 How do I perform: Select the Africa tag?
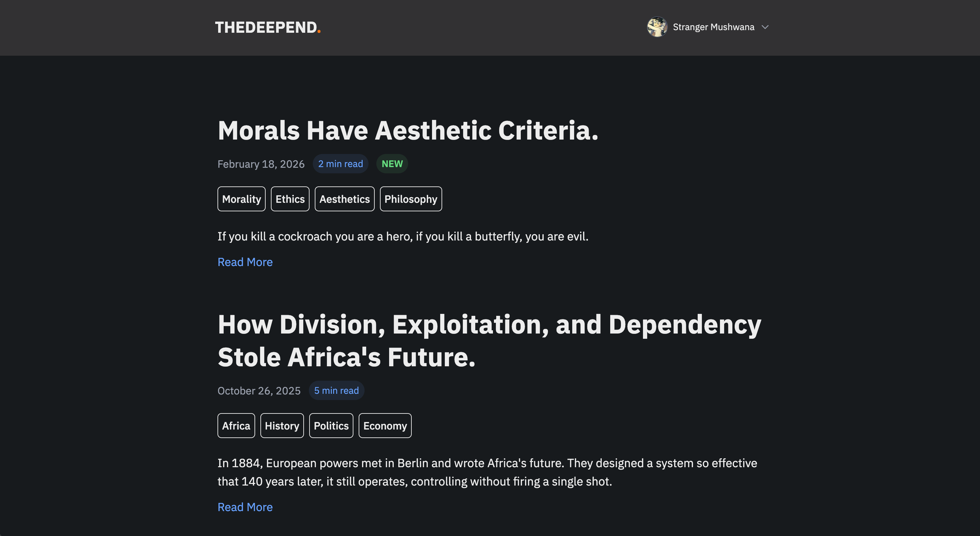point(236,426)
